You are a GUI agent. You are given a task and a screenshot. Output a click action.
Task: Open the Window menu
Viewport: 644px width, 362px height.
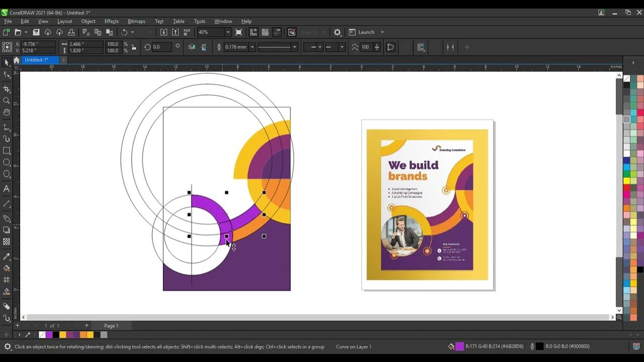223,21
